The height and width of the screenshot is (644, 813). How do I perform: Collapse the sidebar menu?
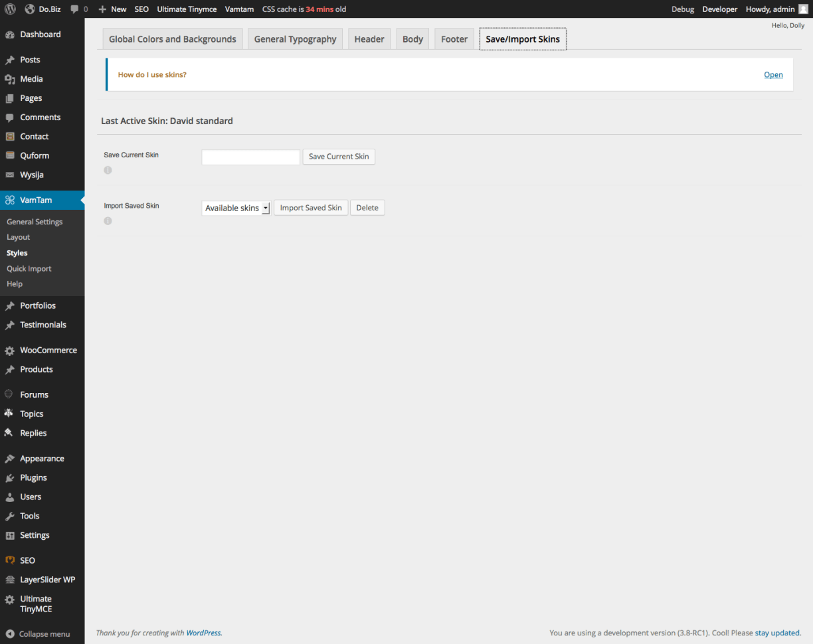click(38, 634)
